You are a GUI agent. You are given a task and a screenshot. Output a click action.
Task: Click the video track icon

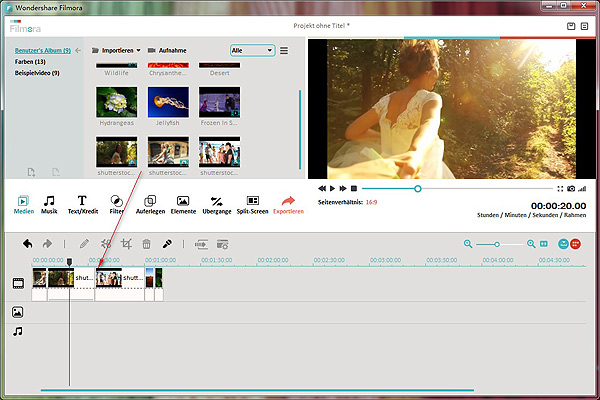click(x=18, y=283)
